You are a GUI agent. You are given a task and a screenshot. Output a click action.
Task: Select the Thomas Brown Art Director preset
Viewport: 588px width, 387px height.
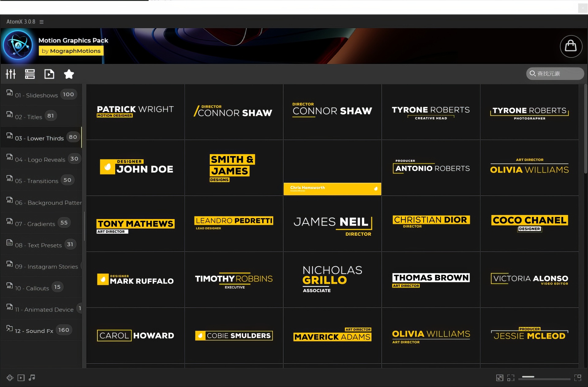pos(431,280)
